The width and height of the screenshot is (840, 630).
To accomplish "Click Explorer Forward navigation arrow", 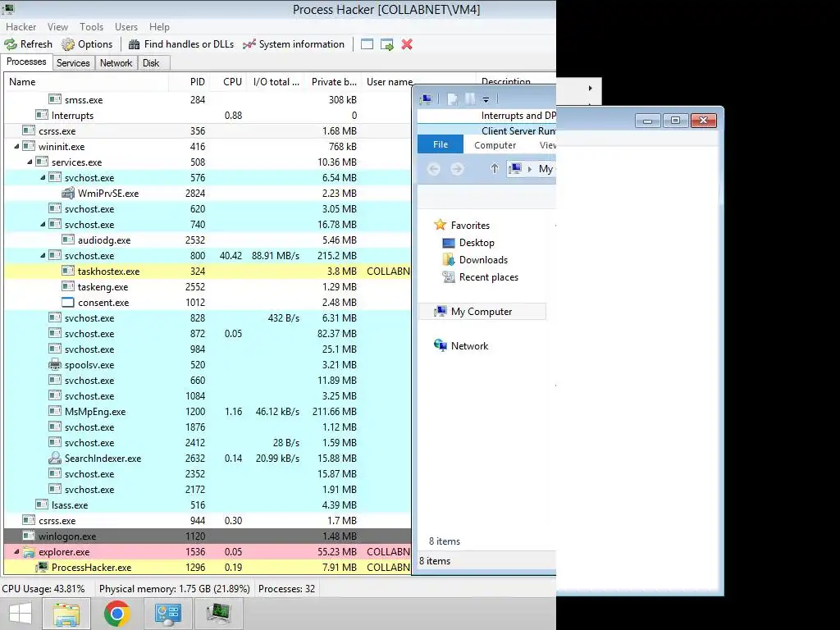I will [457, 169].
